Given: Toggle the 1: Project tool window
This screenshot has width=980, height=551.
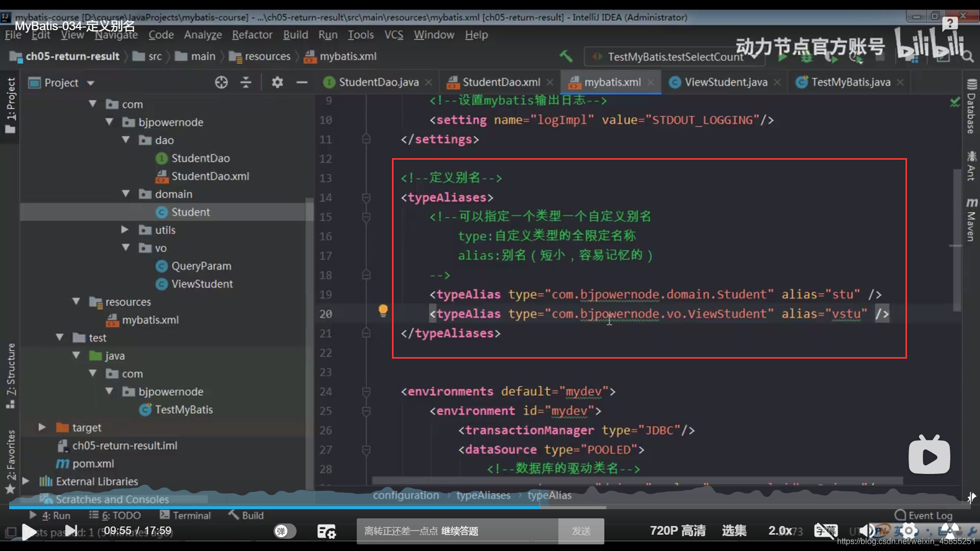Looking at the screenshot, I should point(10,105).
